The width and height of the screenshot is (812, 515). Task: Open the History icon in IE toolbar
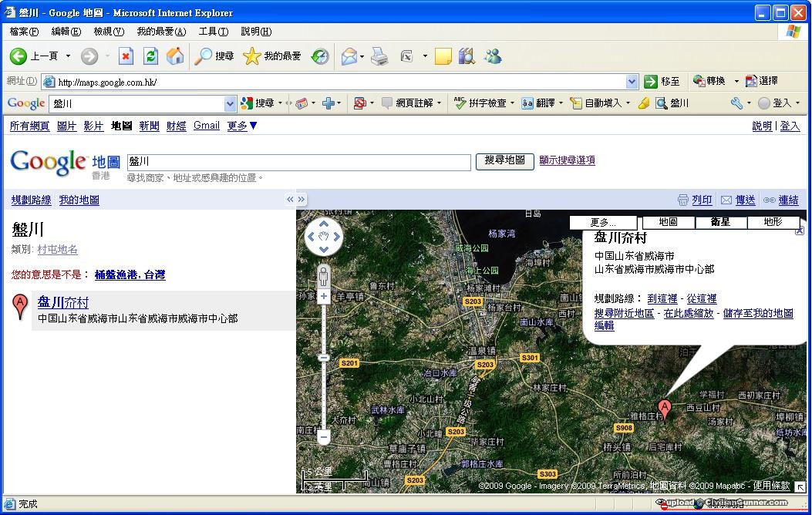[x=319, y=56]
